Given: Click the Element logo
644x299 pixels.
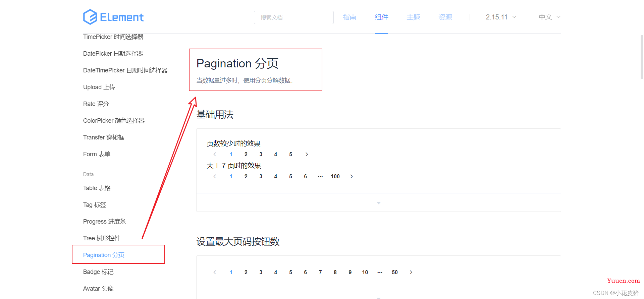Looking at the screenshot, I should tap(113, 17).
